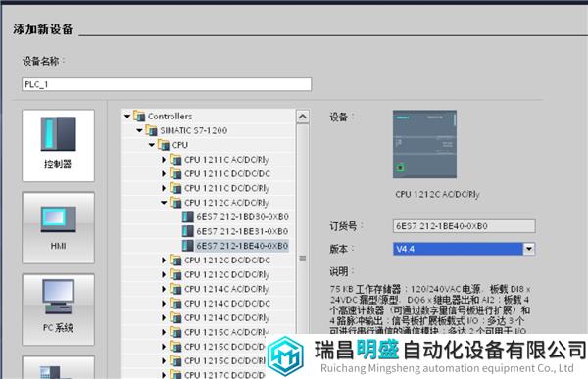Screen dimensions: 588x379
Task: Click folder icon of CPU 1214C DC/DC/DC
Action: (x=175, y=303)
